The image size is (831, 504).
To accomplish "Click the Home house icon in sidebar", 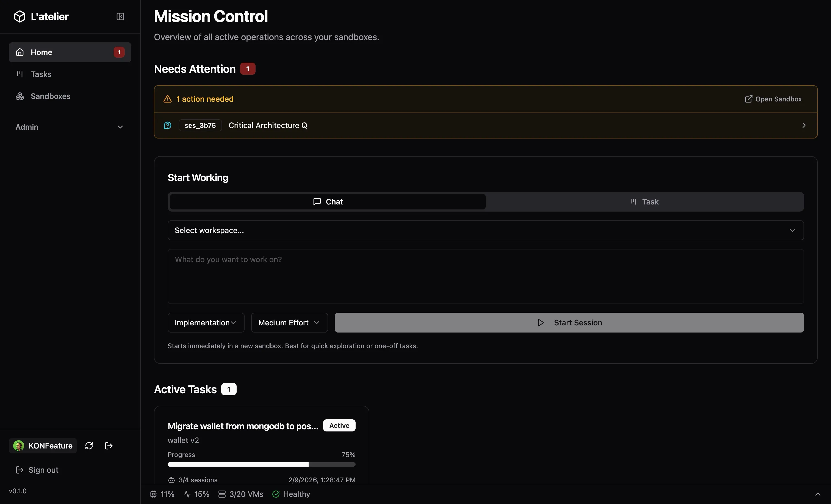I will [x=20, y=52].
